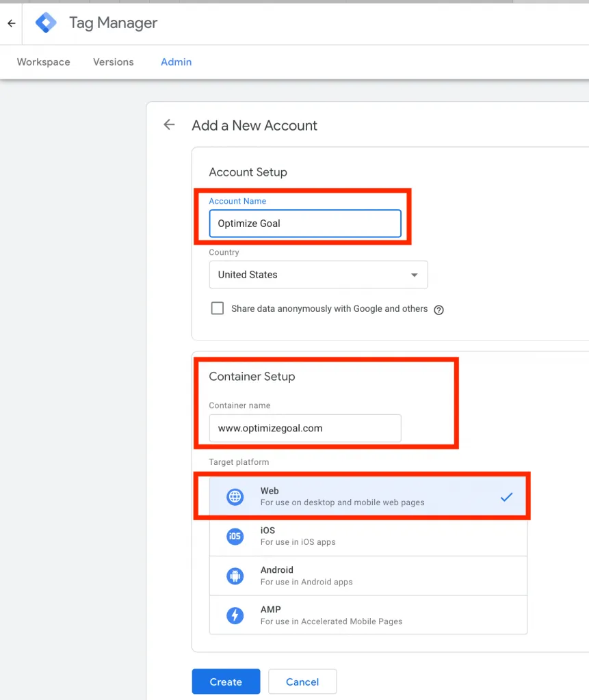Screen dimensions: 589x700
Task: Open the Versions tab
Action: click(x=113, y=62)
